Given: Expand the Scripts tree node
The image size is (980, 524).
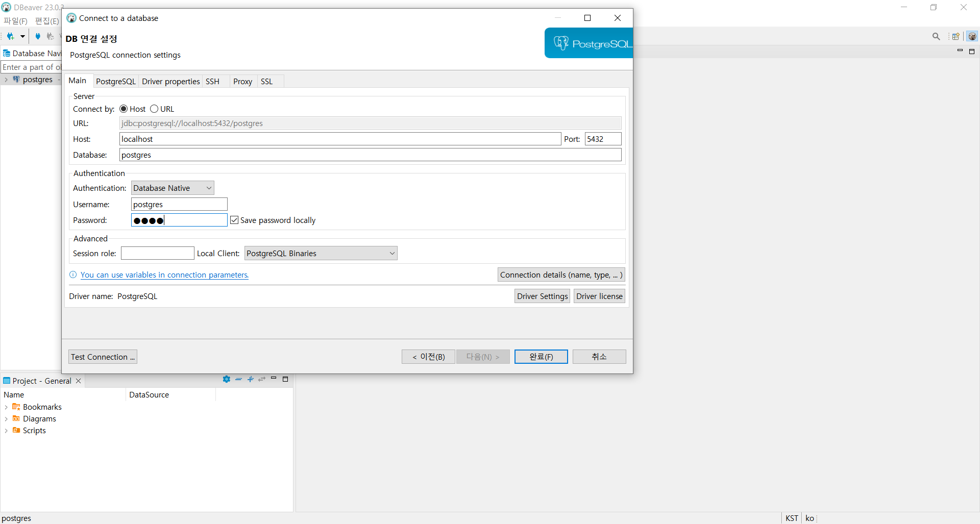Looking at the screenshot, I should (x=6, y=431).
